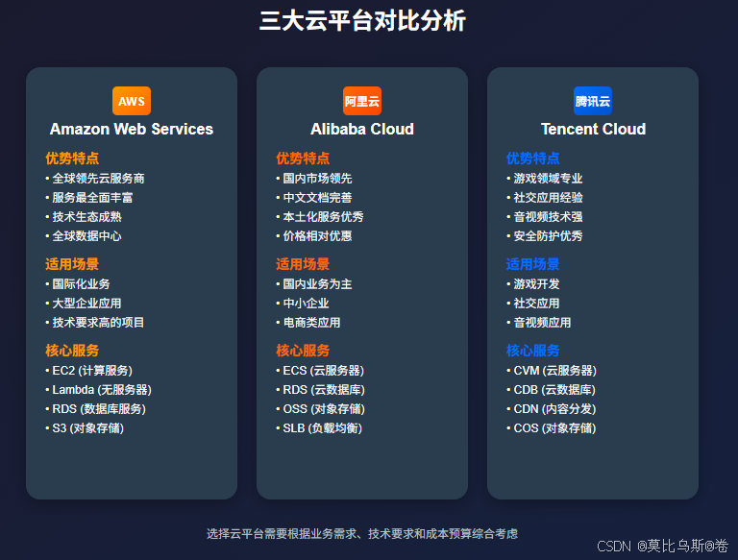Image resolution: width=738 pixels, height=560 pixels.
Task: Click the title 三大云平台对比分析
Action: [x=362, y=21]
